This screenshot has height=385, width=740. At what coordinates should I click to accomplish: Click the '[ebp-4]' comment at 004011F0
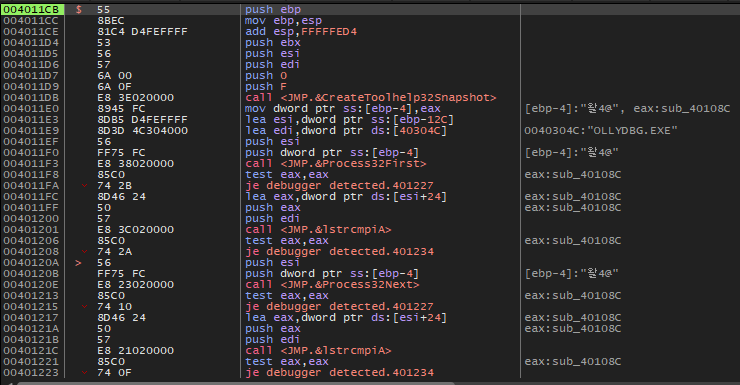click(x=572, y=153)
